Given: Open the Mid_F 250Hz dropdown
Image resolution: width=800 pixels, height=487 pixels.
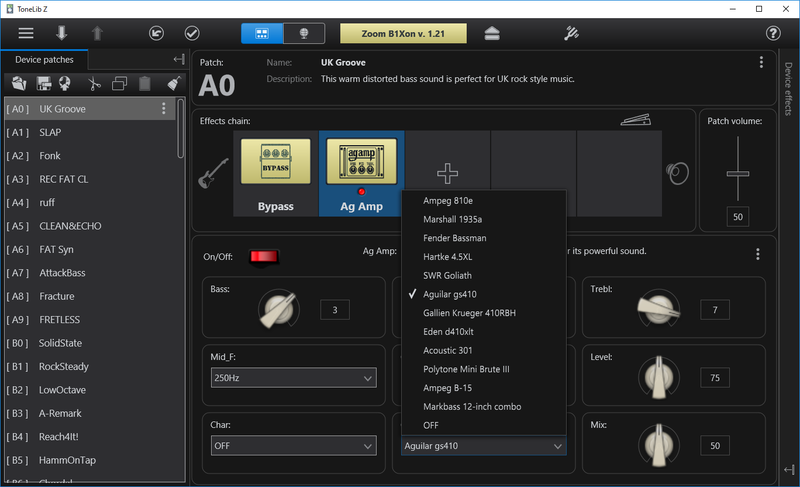Looking at the screenshot, I should click(294, 378).
